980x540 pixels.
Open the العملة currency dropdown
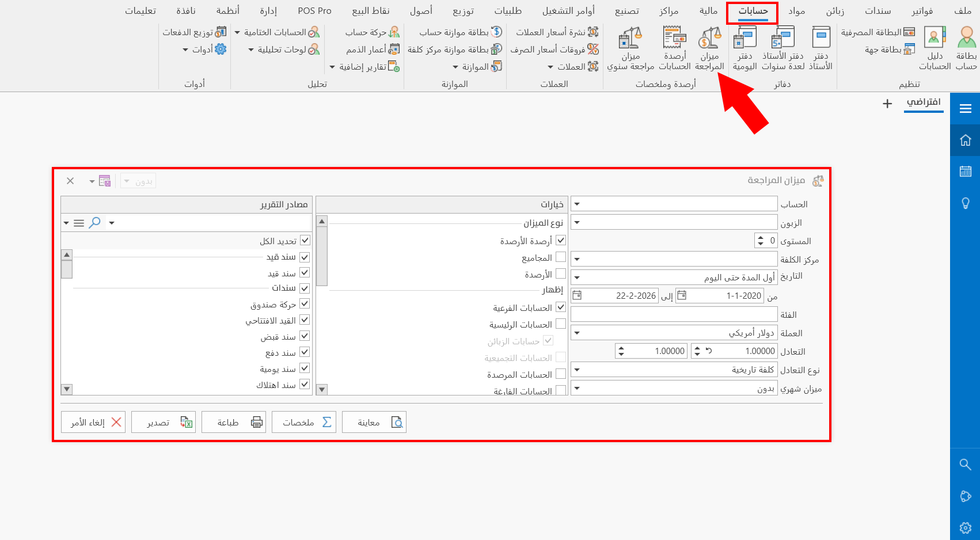click(577, 333)
